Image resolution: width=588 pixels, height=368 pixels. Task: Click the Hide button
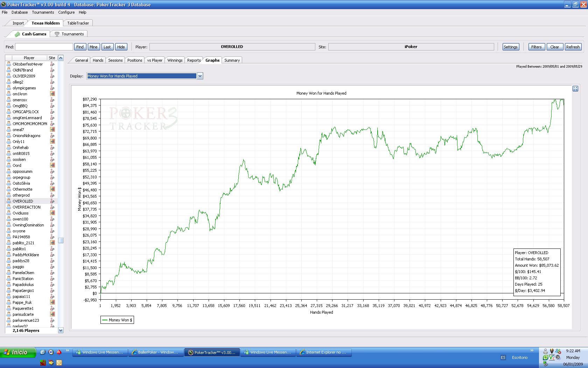coord(121,47)
